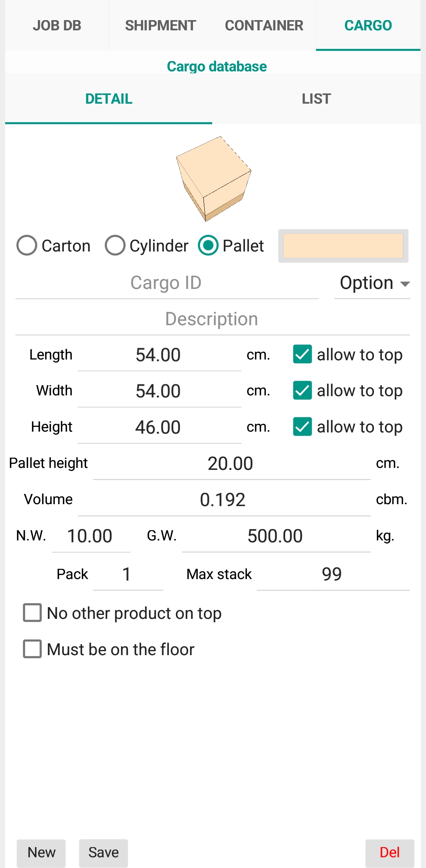Click the 3D pallet box preview image
426x868 pixels.
click(x=213, y=179)
